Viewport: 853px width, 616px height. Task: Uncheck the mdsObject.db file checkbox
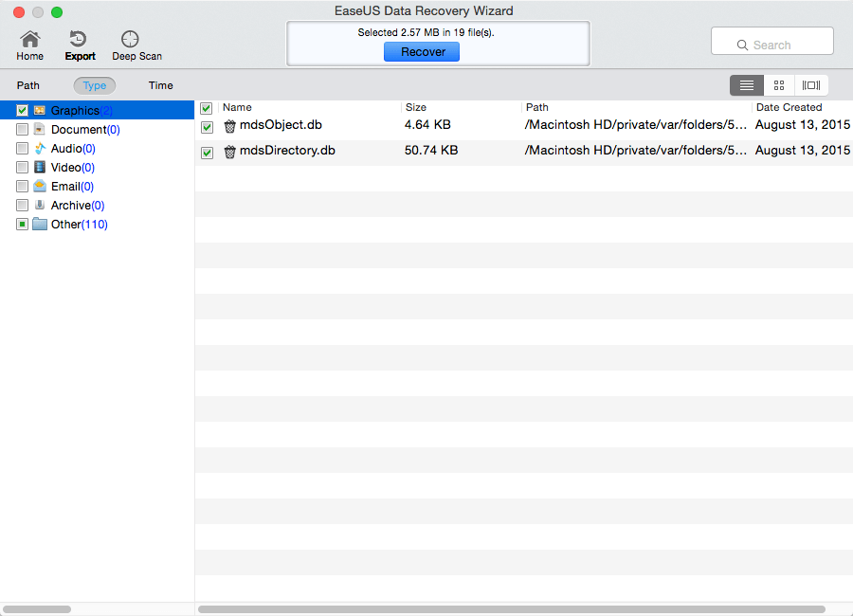207,127
